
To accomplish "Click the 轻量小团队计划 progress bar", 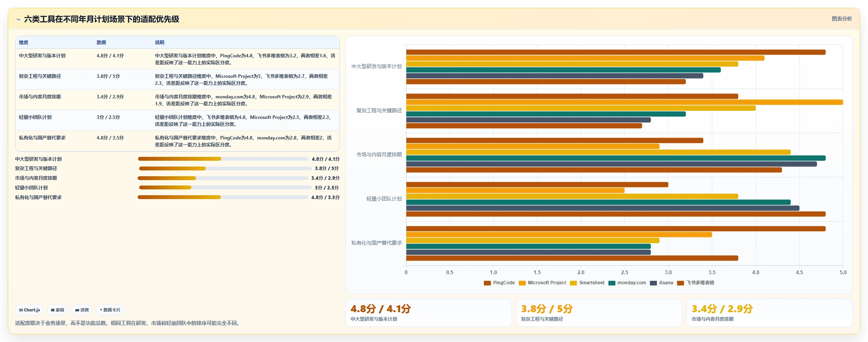I will pos(225,187).
